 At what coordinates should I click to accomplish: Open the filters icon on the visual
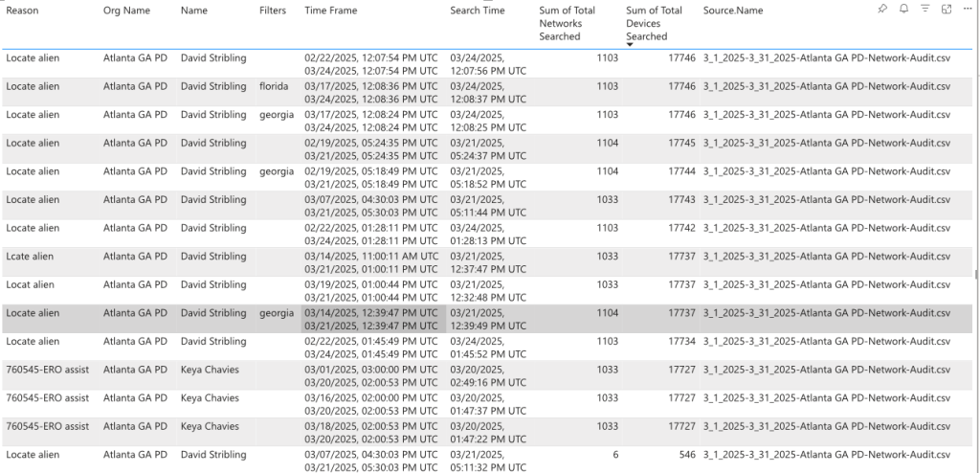click(925, 9)
